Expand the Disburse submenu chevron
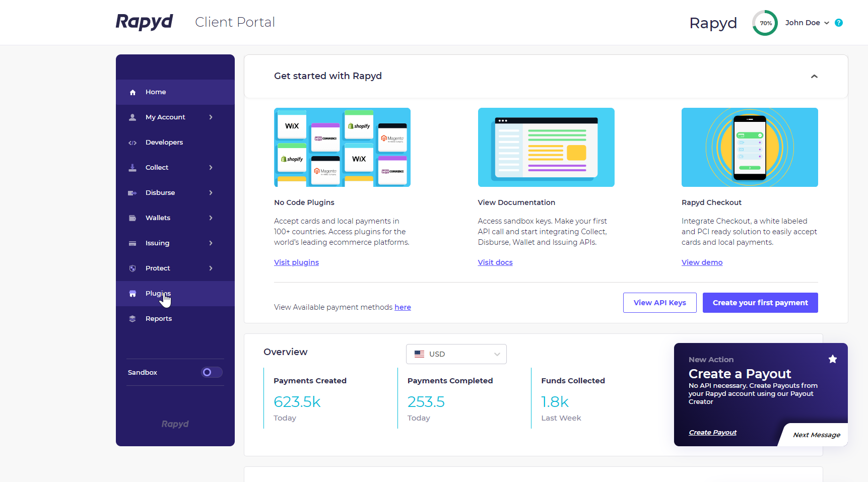868x482 pixels. 211,193
